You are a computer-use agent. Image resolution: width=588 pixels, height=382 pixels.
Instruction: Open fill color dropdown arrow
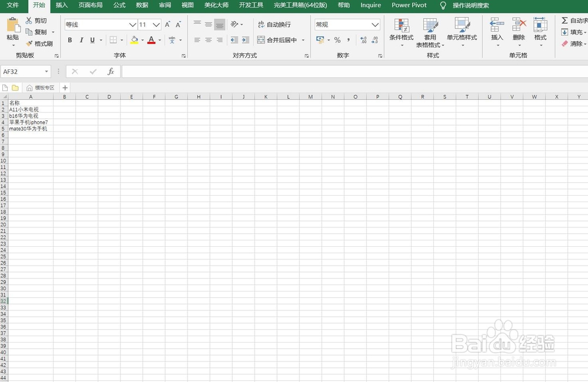click(142, 40)
